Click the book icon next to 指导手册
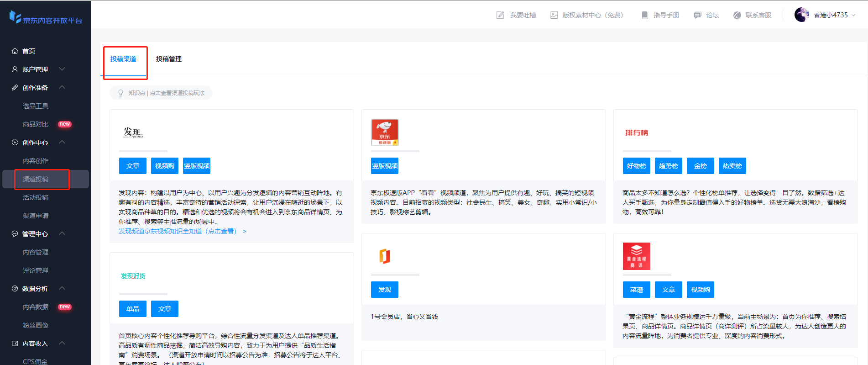 645,15
